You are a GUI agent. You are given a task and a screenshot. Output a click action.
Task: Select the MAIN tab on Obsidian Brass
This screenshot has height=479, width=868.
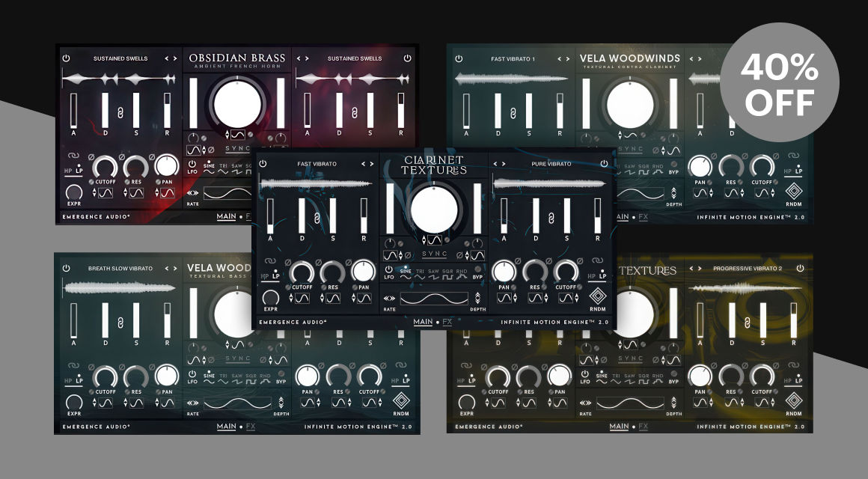click(226, 217)
